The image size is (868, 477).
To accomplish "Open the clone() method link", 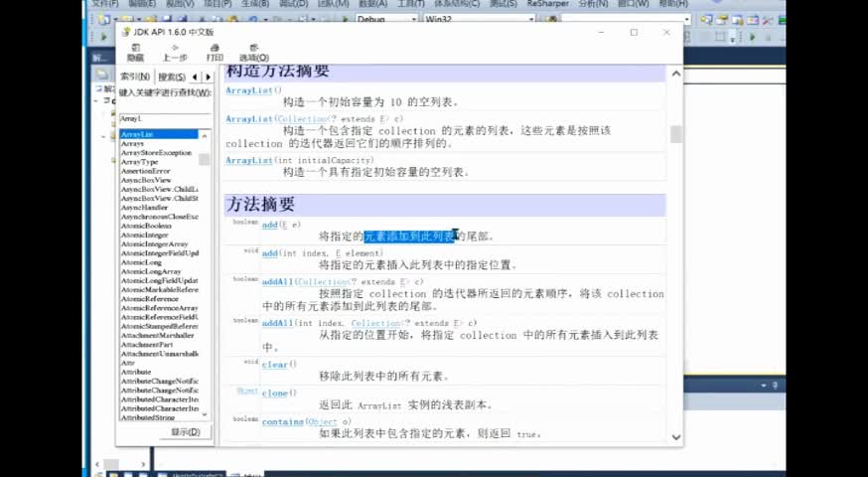I will pos(275,393).
